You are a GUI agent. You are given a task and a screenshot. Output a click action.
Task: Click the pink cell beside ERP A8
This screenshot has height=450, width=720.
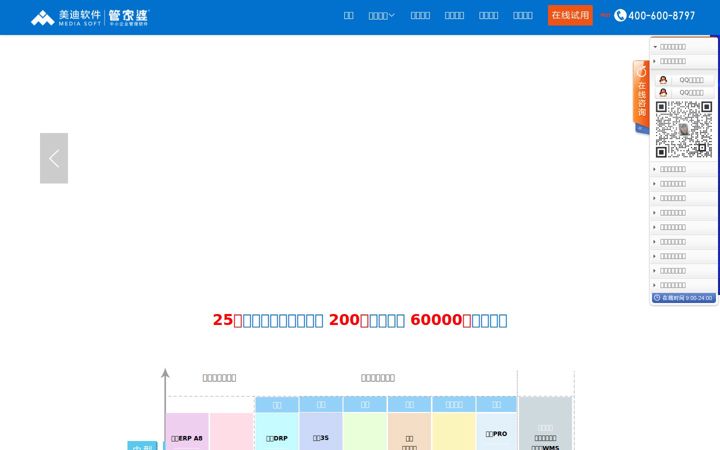[232, 432]
